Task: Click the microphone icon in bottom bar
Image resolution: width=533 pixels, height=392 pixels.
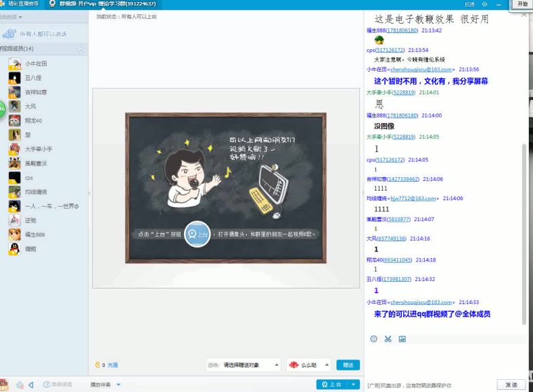Action: click(x=20, y=385)
